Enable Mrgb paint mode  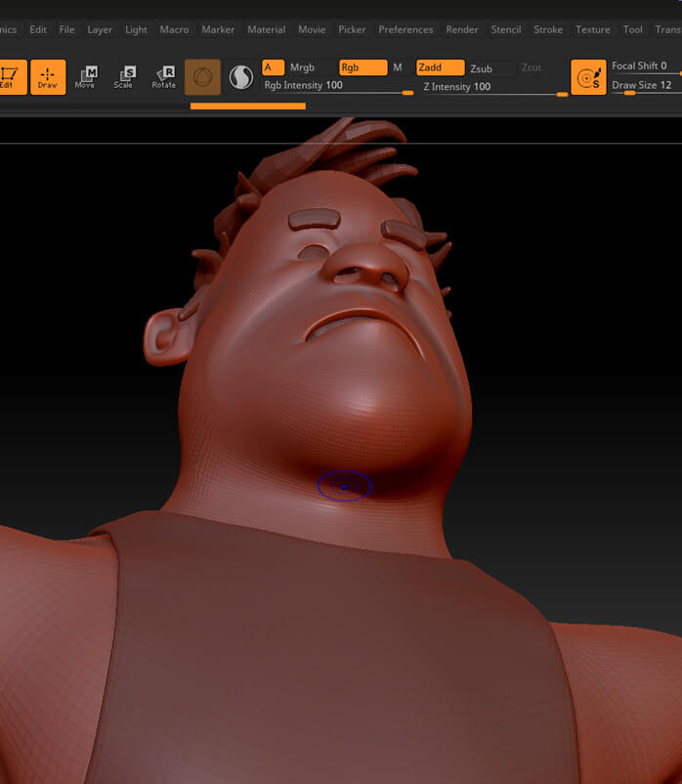(303, 67)
